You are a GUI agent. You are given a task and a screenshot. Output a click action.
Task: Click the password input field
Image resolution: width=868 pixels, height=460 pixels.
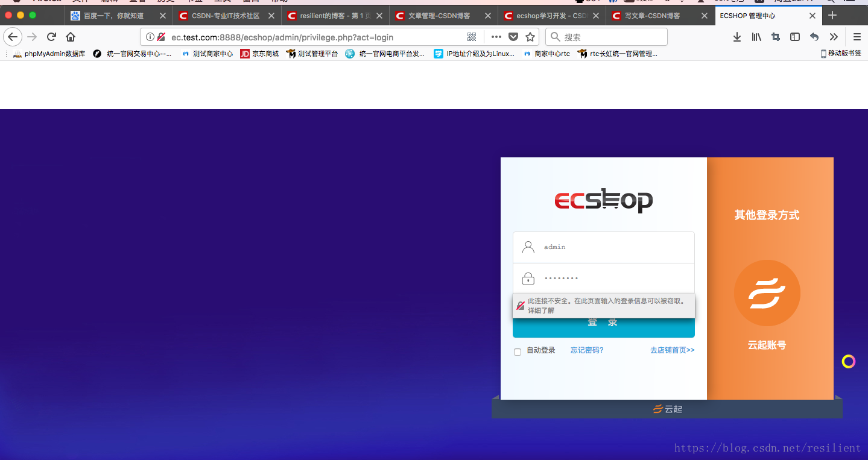point(604,279)
